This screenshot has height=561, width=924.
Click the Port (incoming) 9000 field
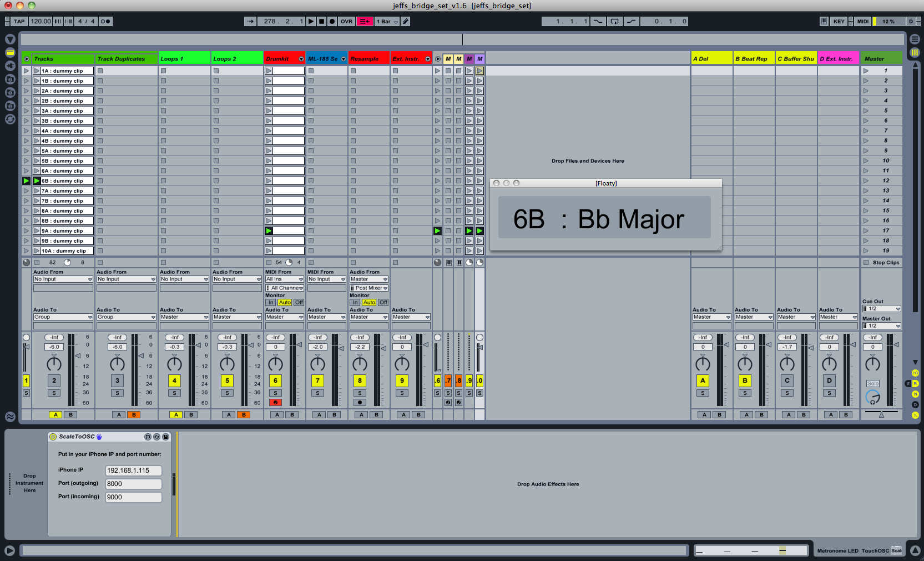pos(134,497)
